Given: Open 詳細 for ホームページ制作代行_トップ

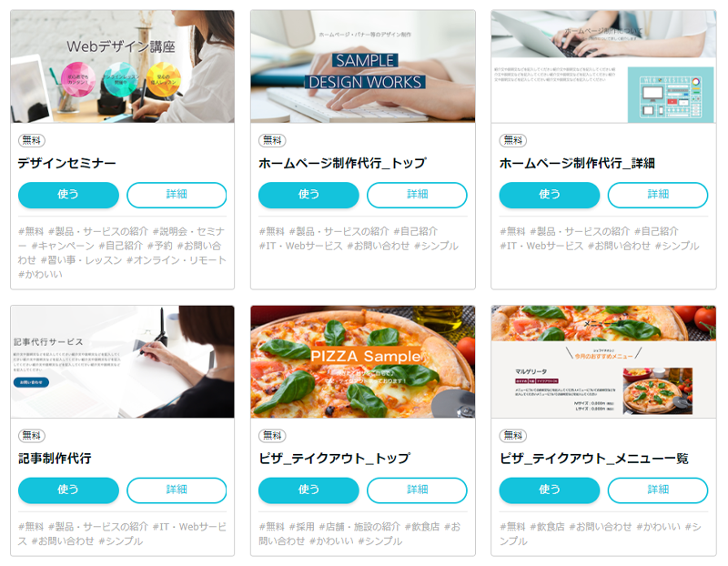Looking at the screenshot, I should [417, 195].
